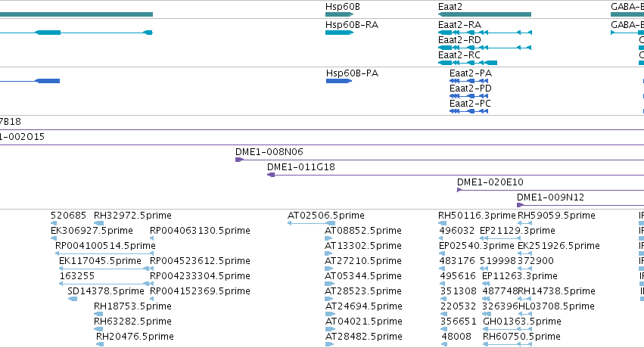Select the RP004063130.5prime EST

(x=200, y=231)
